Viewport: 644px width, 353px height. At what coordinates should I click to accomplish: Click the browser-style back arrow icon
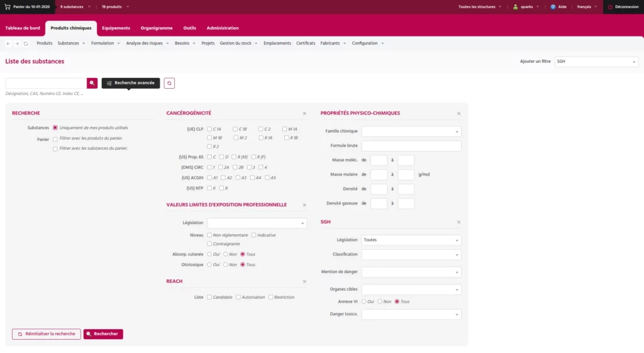(x=8, y=43)
